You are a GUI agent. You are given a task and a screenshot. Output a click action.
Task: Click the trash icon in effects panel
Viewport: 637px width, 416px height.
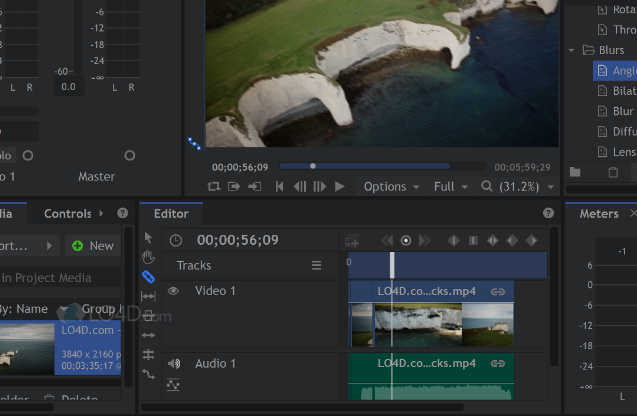click(x=612, y=172)
